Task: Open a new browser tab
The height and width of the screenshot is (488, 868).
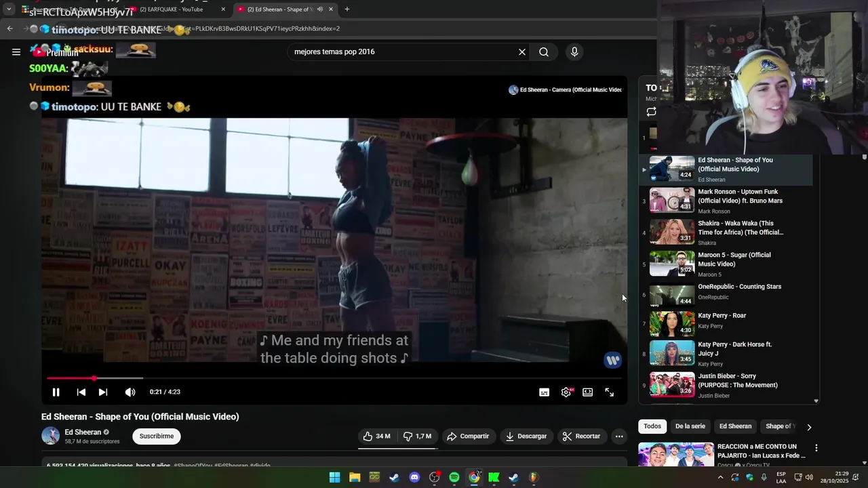Action: tap(347, 9)
